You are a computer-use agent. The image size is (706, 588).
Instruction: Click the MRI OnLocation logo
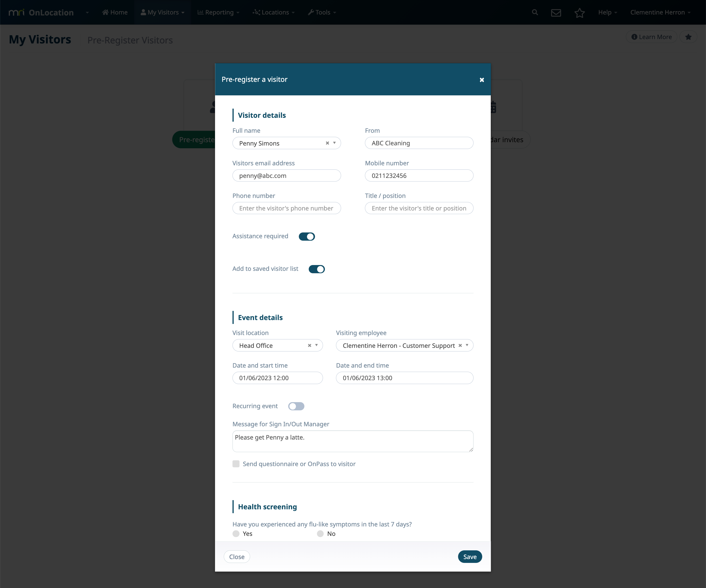point(41,13)
